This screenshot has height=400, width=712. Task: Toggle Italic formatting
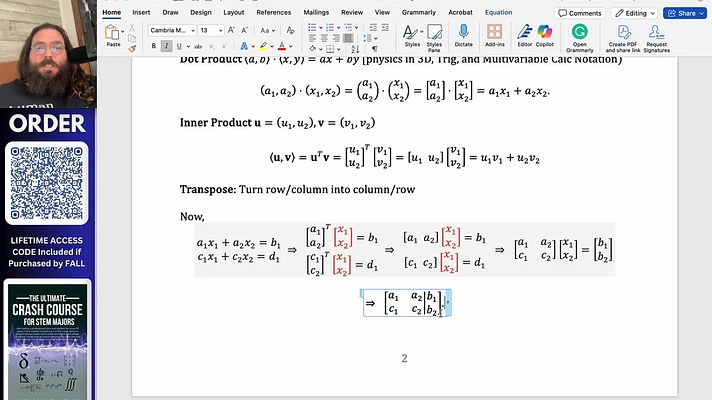(166, 46)
